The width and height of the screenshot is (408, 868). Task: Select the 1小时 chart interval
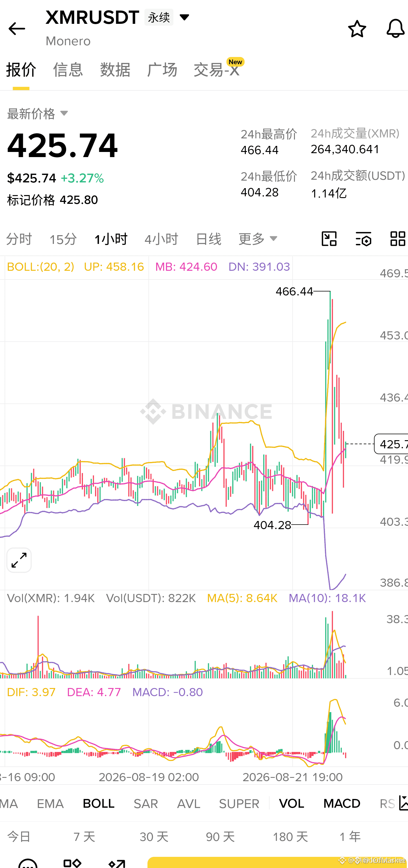pyautogui.click(x=111, y=239)
